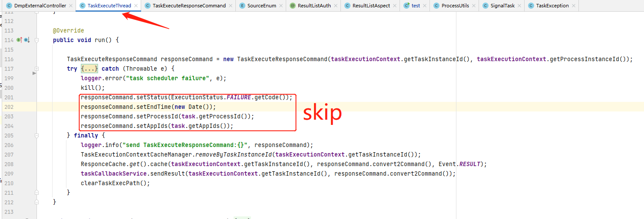Open the SourceEnum tab
Screen dimensions: 644x219
(261, 6)
